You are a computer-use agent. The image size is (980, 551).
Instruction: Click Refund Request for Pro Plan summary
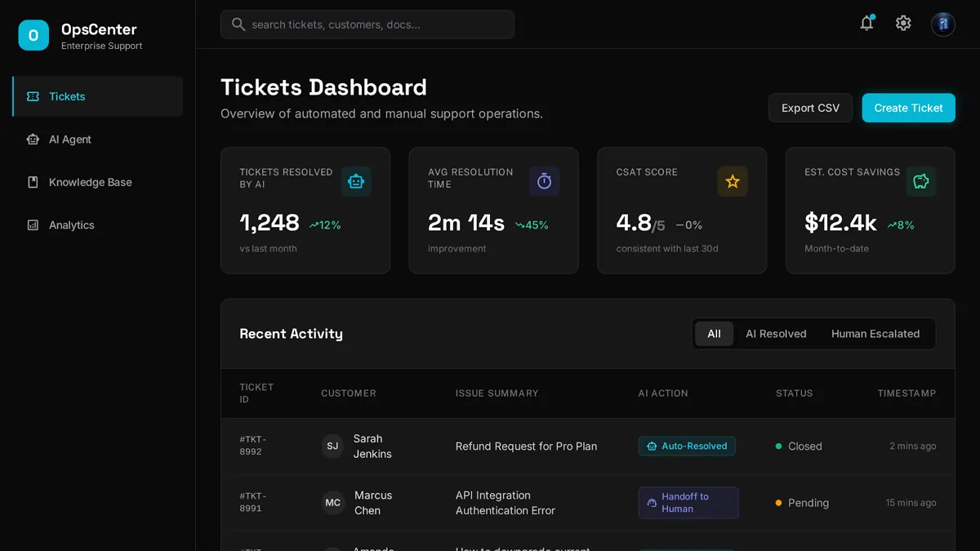(x=526, y=447)
